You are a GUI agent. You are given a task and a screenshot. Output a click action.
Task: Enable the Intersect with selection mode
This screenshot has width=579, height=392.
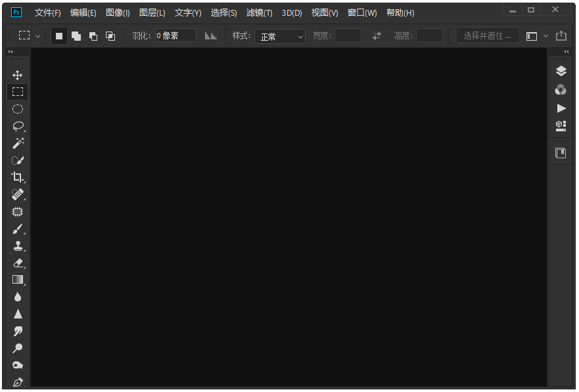(x=110, y=36)
